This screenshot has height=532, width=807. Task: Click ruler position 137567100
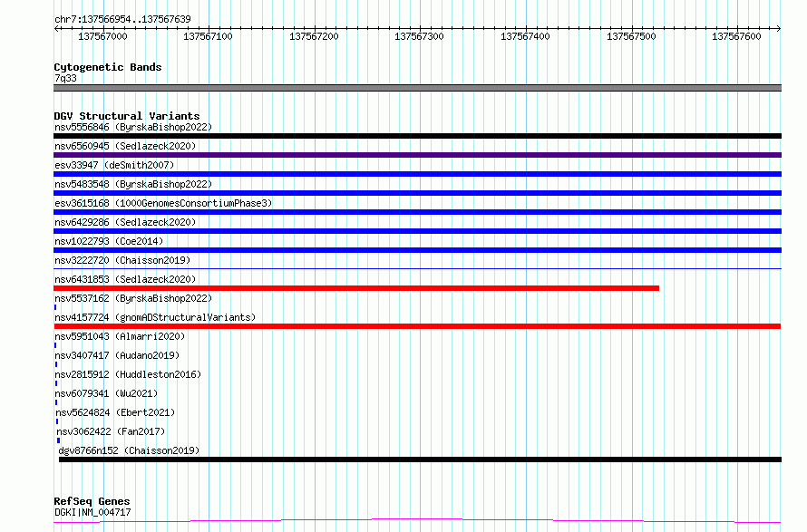point(208,36)
